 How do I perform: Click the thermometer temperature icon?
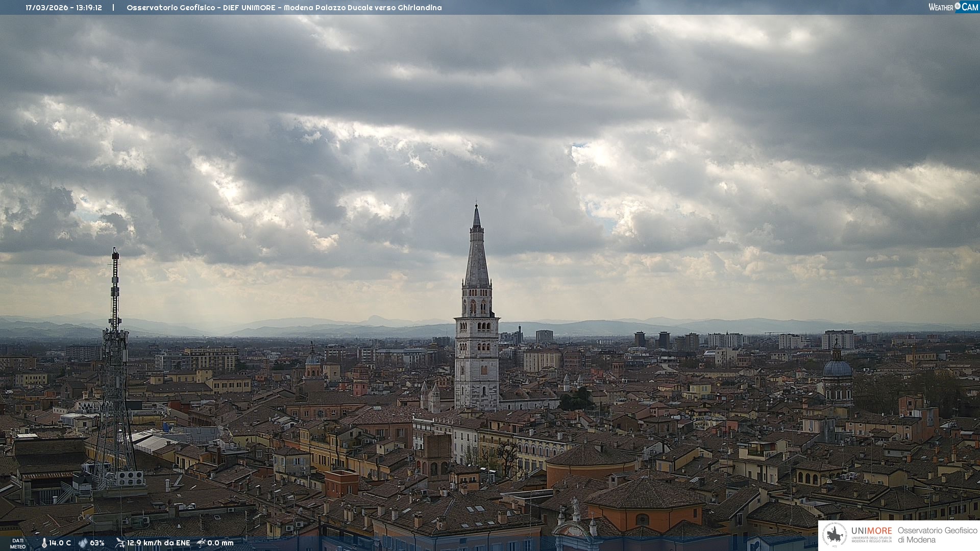(44, 543)
